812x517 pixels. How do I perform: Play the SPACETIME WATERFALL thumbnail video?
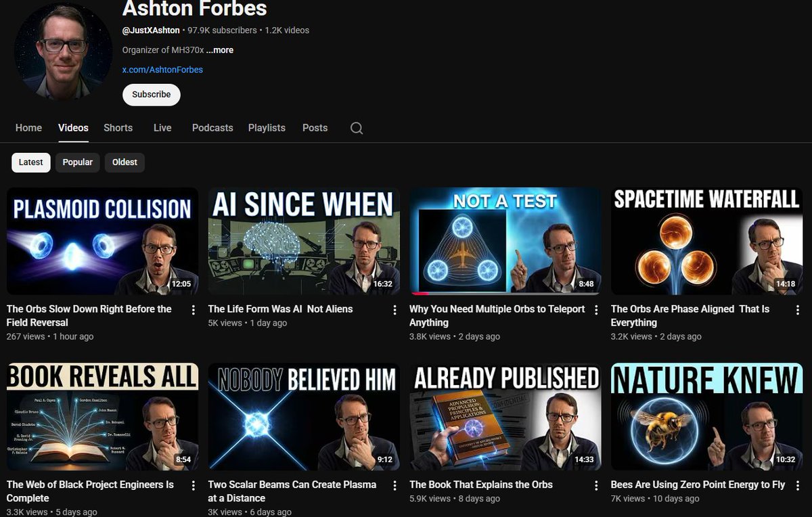tap(707, 242)
